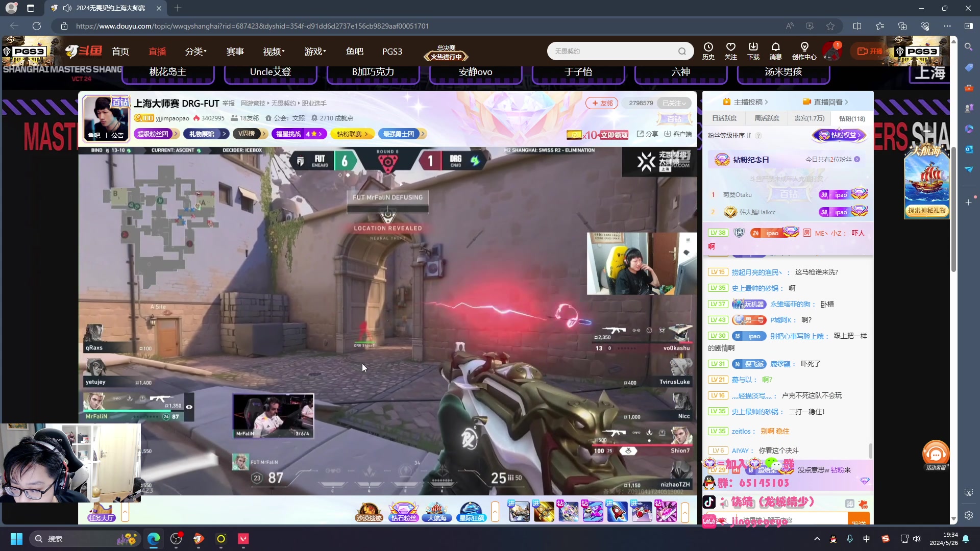Viewport: 980px width, 551px height.
Task: Click the user avatar with red badge
Action: tap(831, 51)
